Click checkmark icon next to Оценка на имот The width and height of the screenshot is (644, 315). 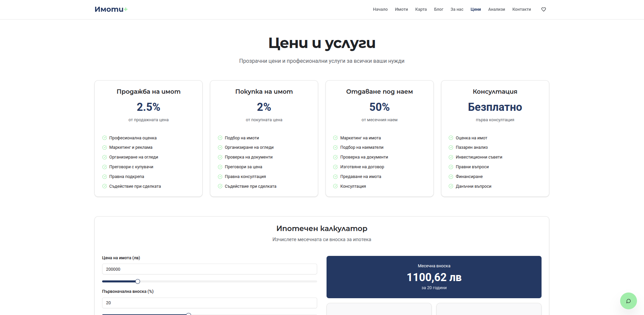tap(451, 138)
